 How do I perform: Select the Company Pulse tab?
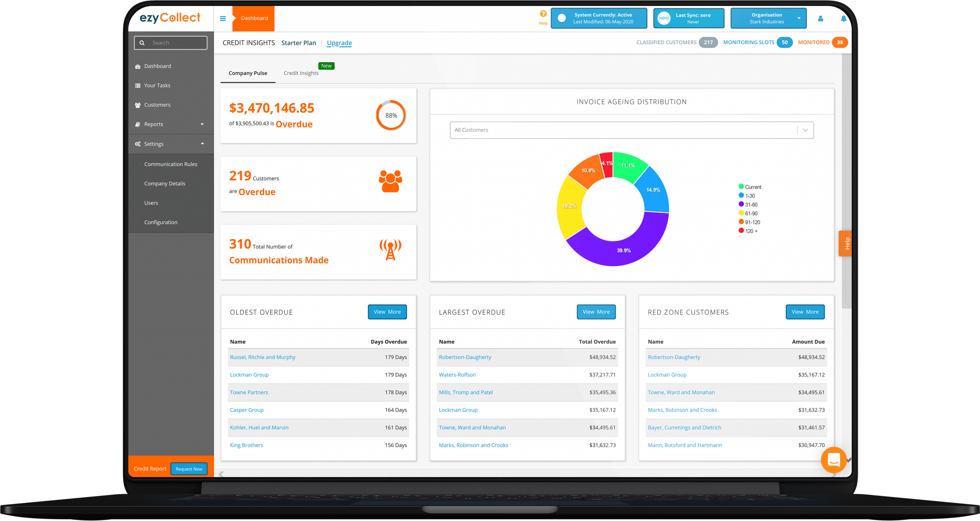(x=248, y=73)
